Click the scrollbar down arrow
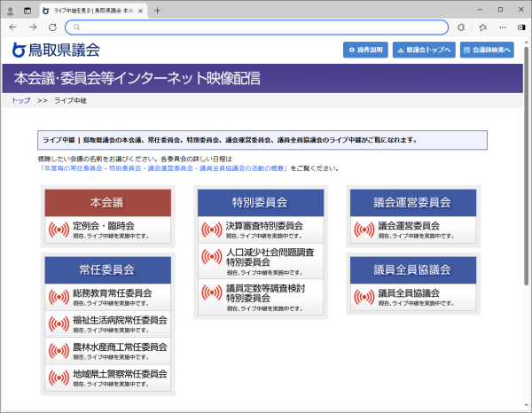 click(526, 405)
